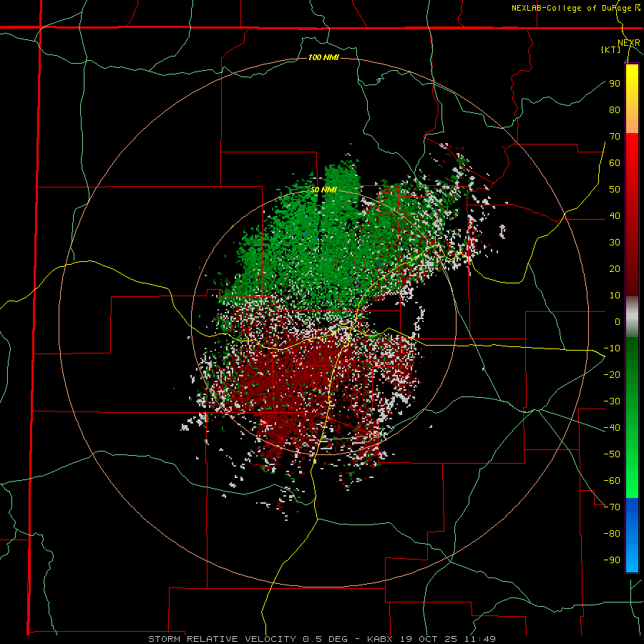Click the gray zero-velocity segment of color bar
Screen dimensions: 644x644
click(632, 317)
